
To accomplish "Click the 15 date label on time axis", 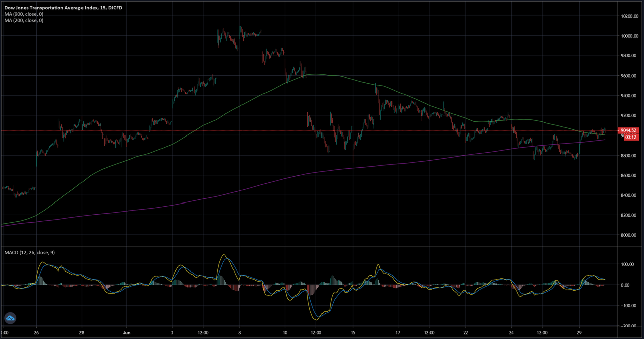I will click(353, 333).
